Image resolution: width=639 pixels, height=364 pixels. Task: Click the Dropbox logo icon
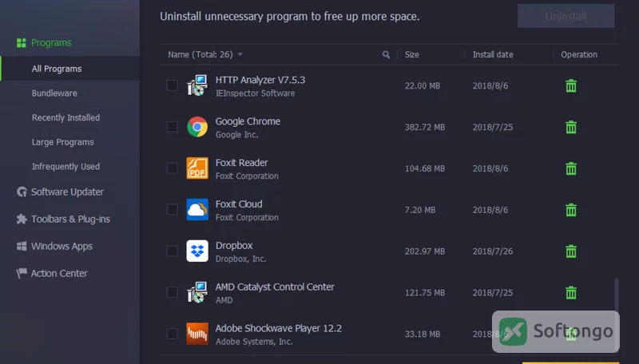pos(197,251)
